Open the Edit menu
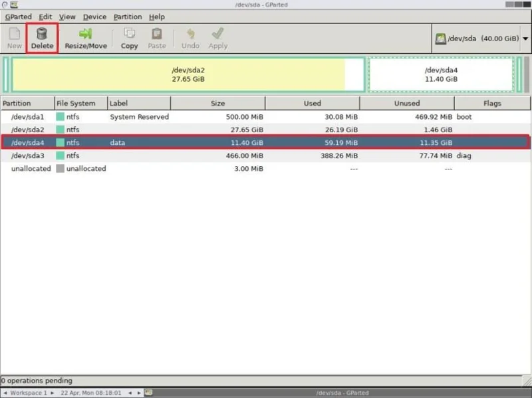 point(45,17)
